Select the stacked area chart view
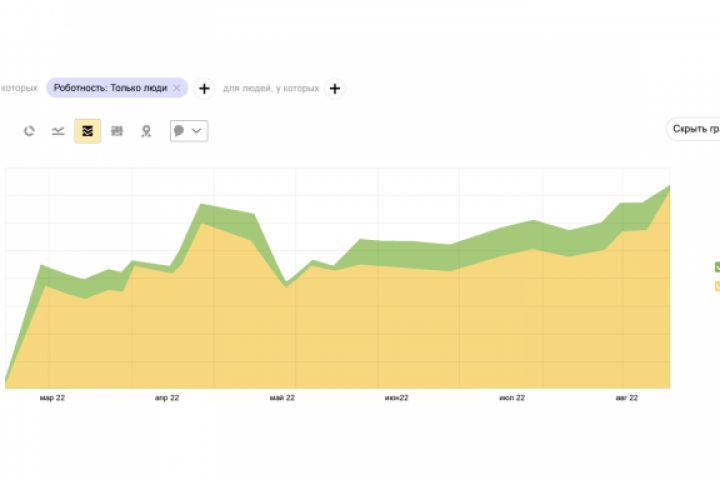This screenshot has height=480, width=720. 87,131
